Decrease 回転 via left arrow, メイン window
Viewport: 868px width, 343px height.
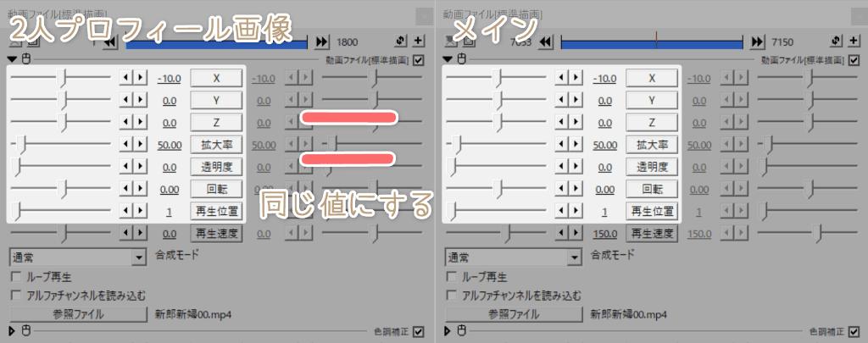pos(562,189)
